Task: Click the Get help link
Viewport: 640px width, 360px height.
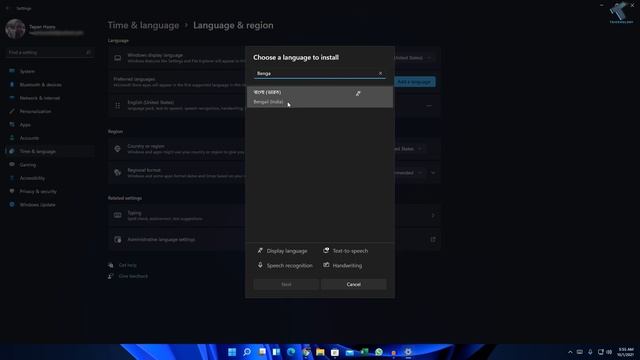Action: pos(127,265)
